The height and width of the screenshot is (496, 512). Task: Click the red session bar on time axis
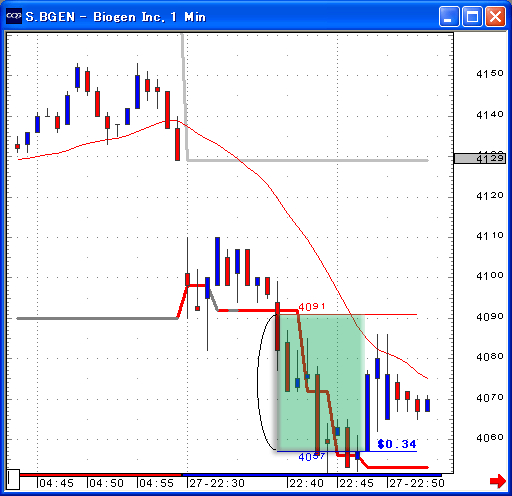(101, 474)
